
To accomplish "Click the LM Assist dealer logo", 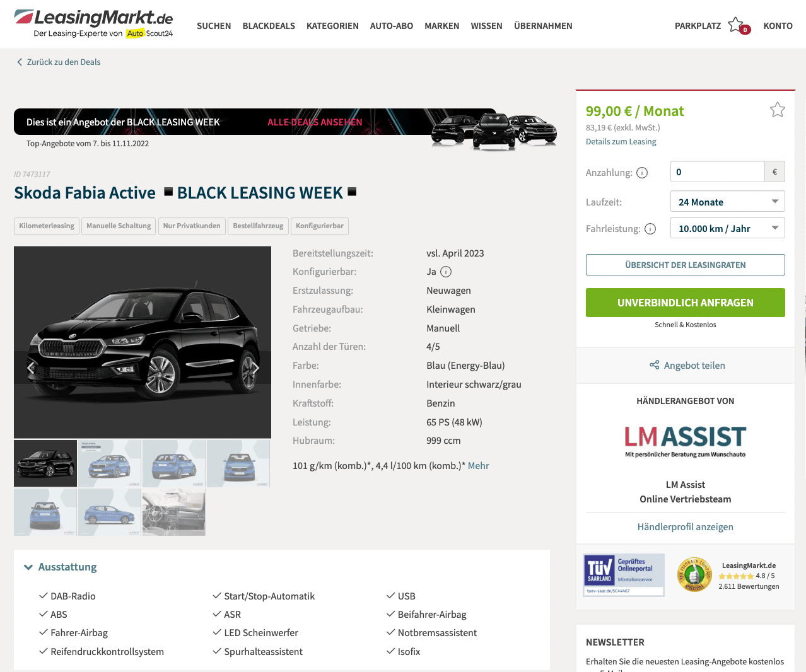I will (x=685, y=441).
